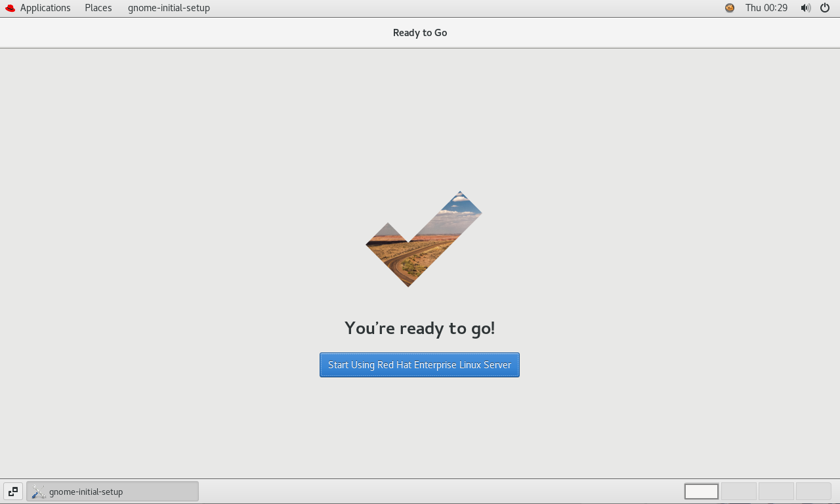The width and height of the screenshot is (840, 504).
Task: Click the checkmark landscape image
Action: (424, 239)
